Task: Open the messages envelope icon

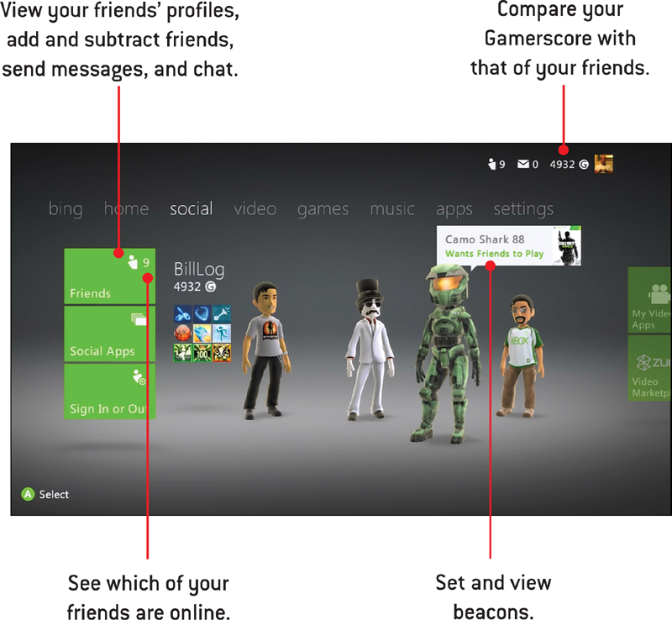Action: [x=528, y=164]
